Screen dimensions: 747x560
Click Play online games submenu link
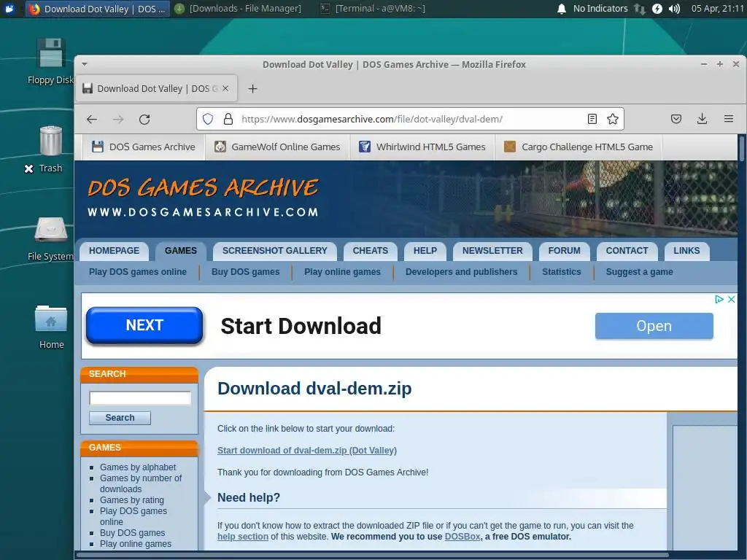click(x=343, y=272)
